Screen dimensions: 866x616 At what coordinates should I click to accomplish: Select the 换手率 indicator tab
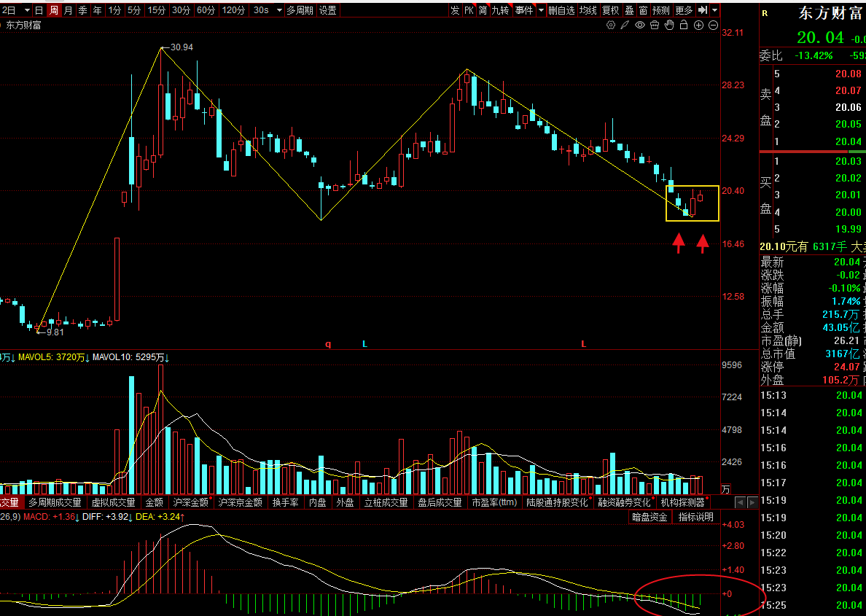pyautogui.click(x=286, y=502)
